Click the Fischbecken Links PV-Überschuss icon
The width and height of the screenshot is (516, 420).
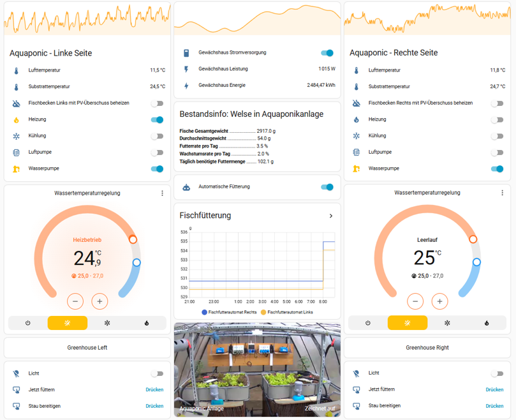16,103
